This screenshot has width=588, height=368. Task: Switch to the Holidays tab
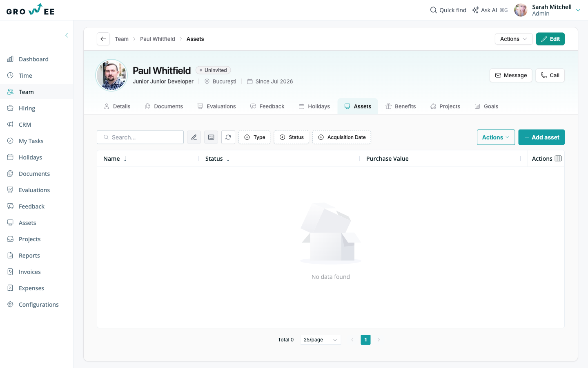314,106
